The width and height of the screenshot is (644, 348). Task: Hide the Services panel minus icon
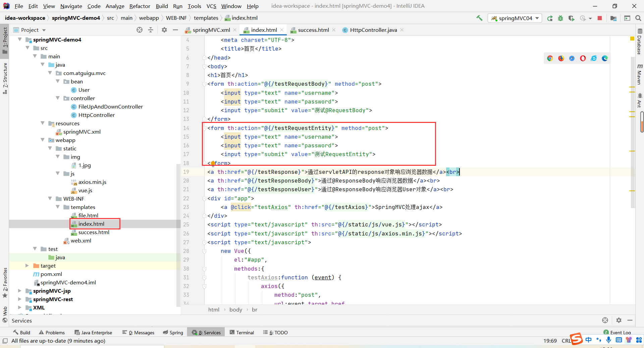tap(630, 320)
